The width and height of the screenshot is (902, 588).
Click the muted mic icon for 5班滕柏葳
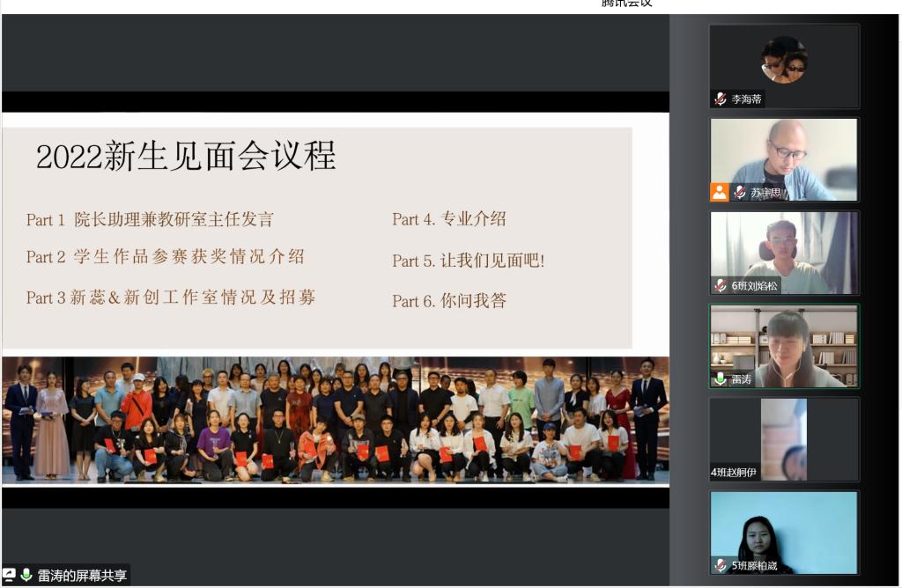pos(721,565)
